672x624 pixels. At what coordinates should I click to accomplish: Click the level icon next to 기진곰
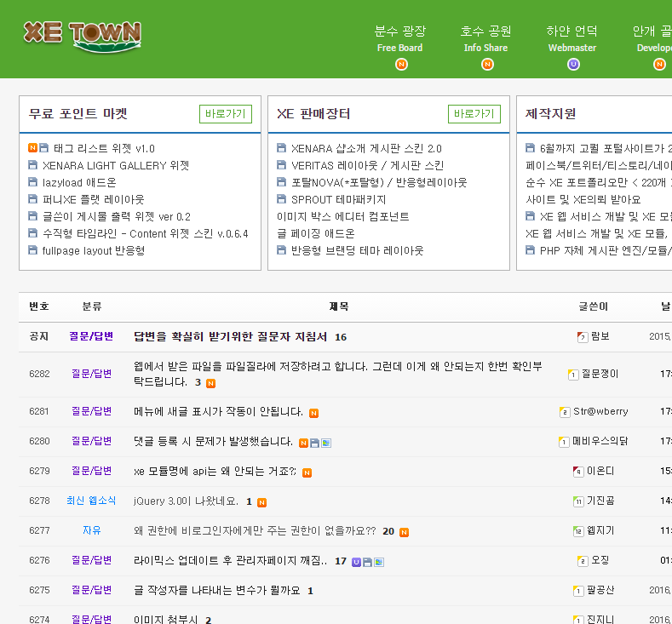pos(578,501)
